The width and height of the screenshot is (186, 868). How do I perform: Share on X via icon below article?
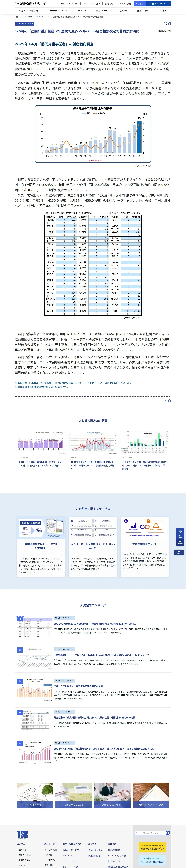[x=165, y=401]
